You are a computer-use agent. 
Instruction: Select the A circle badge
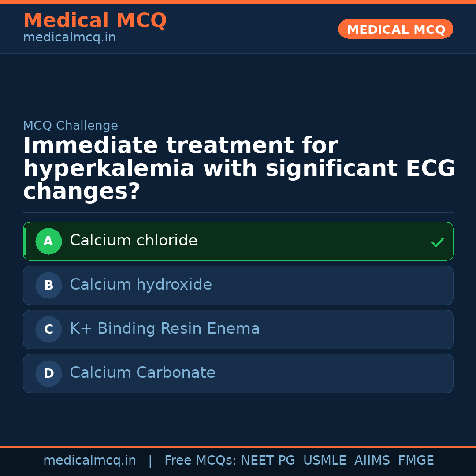48,241
